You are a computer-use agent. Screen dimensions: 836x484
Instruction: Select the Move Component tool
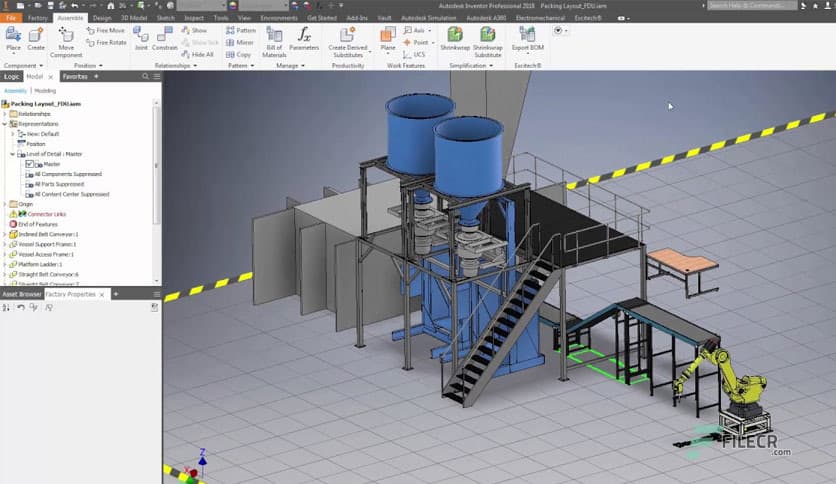tap(66, 42)
